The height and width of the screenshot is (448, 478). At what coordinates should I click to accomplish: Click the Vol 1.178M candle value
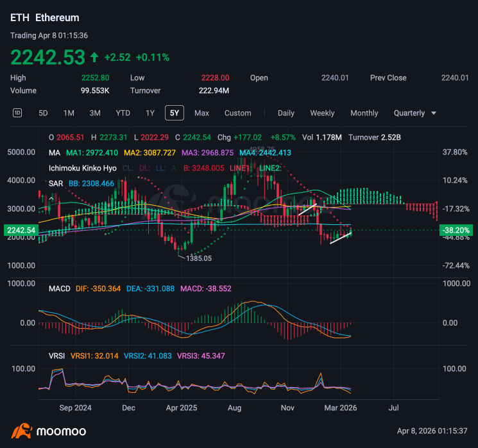(322, 137)
